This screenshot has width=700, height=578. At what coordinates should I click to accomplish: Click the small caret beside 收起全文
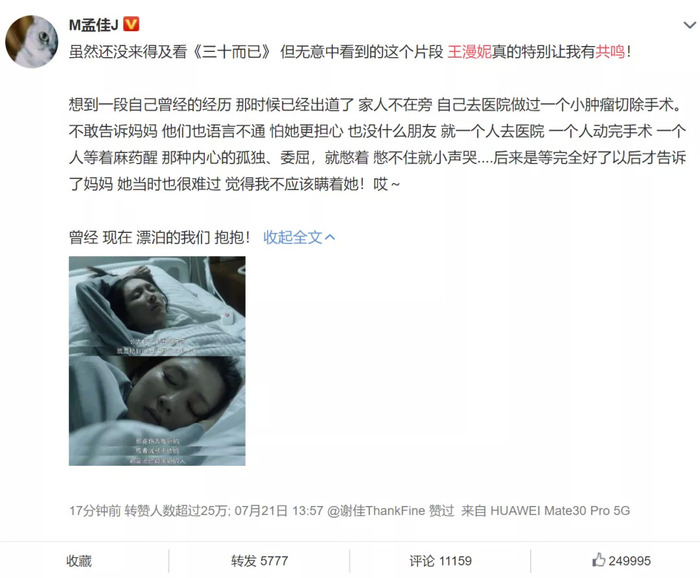329,237
